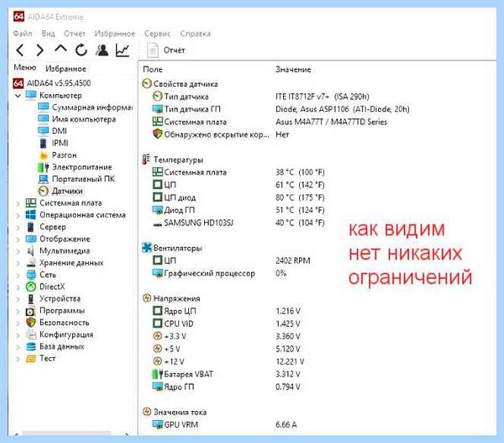Click the up-level arrow toolbar icon
Image resolution: width=504 pixels, height=443 pixels.
point(60,49)
